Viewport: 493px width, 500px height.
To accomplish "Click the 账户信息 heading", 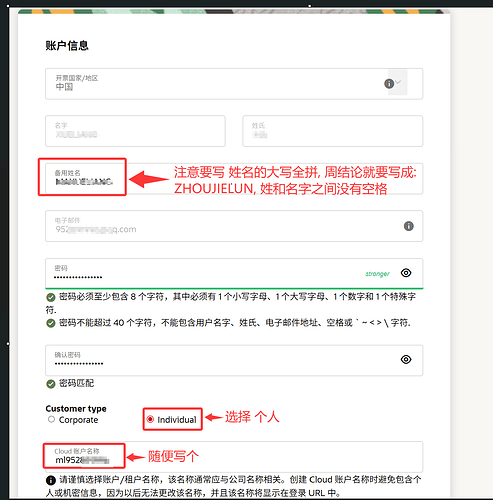I will [x=67, y=46].
